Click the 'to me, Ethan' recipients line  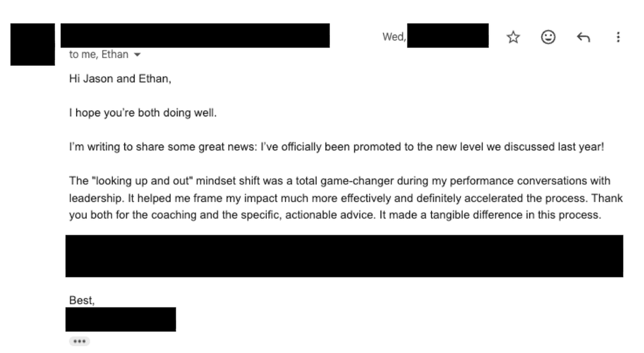99,54
